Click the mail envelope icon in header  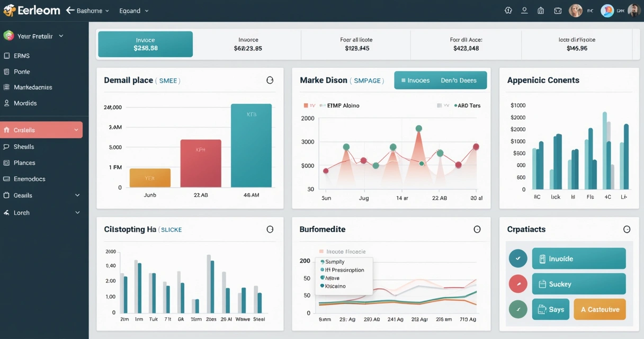point(558,11)
